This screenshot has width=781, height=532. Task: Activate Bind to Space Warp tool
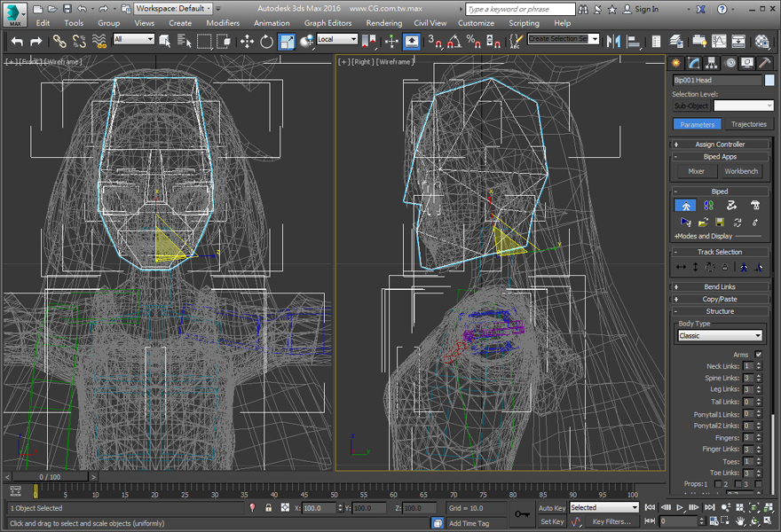pos(99,42)
